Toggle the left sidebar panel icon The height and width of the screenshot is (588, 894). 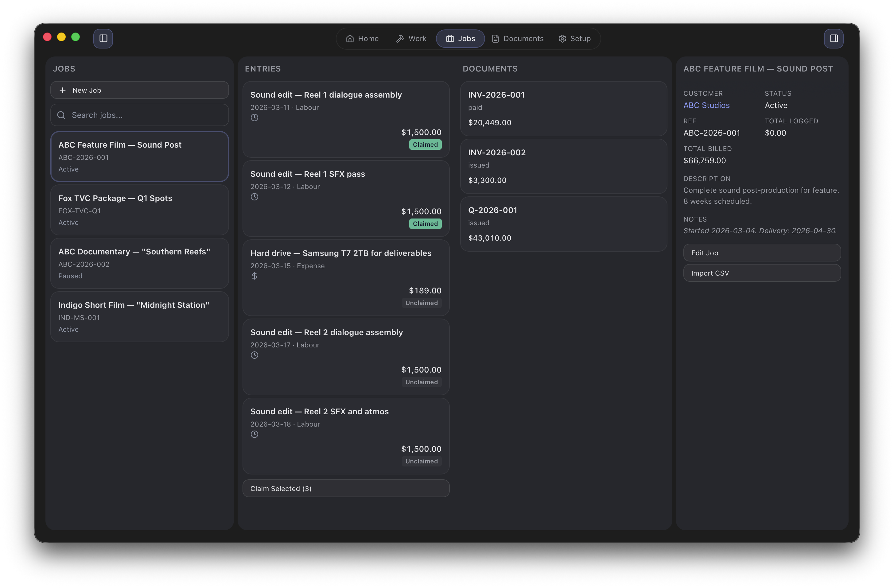click(x=103, y=38)
